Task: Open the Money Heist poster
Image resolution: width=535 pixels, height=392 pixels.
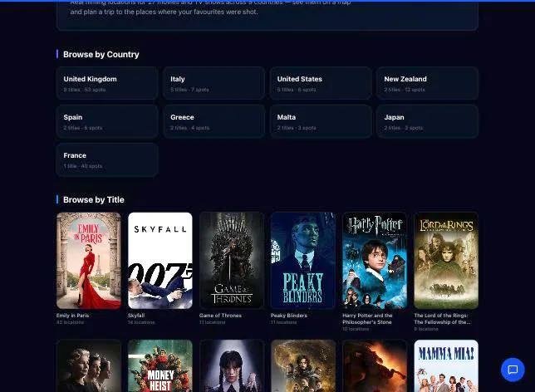Action: pyautogui.click(x=160, y=365)
